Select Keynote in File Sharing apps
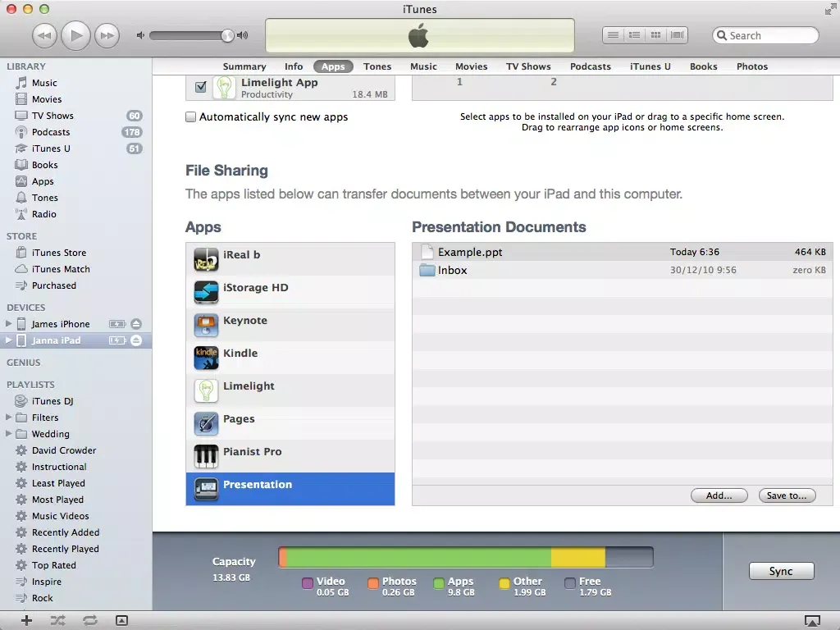Image resolution: width=840 pixels, height=630 pixels. [x=290, y=325]
